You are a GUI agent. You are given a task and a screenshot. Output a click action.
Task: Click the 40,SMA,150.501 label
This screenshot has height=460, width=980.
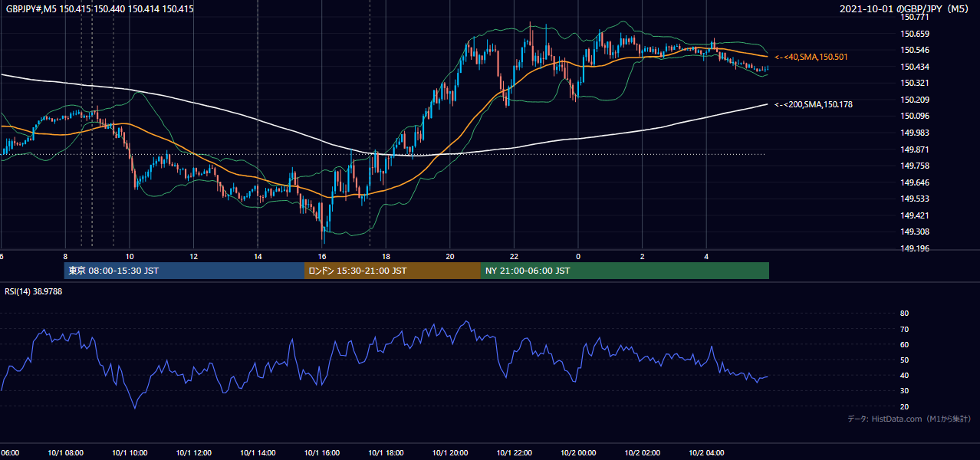click(x=811, y=57)
